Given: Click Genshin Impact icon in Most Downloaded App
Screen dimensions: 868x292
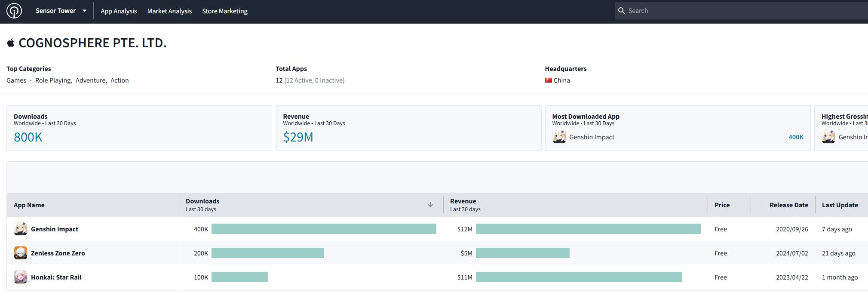Looking at the screenshot, I should [x=559, y=137].
